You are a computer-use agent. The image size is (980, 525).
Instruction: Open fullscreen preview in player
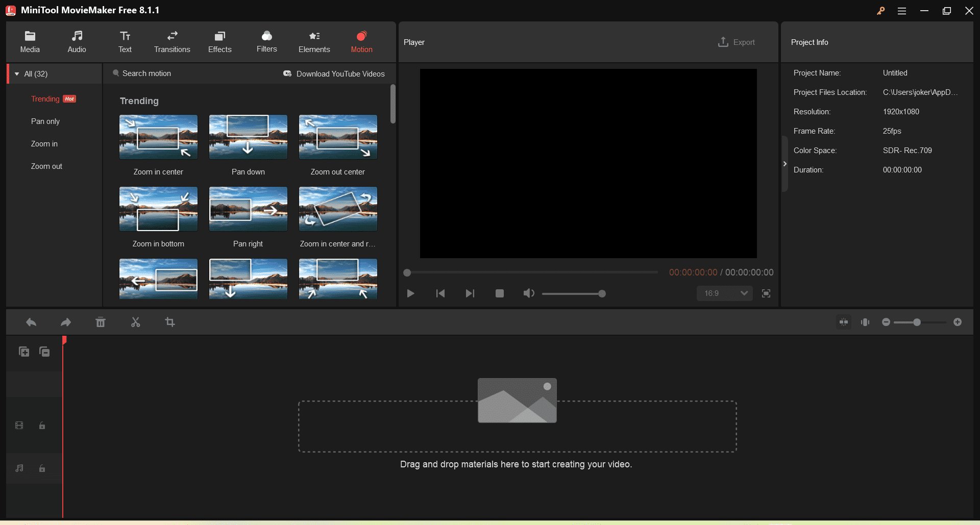pos(766,293)
